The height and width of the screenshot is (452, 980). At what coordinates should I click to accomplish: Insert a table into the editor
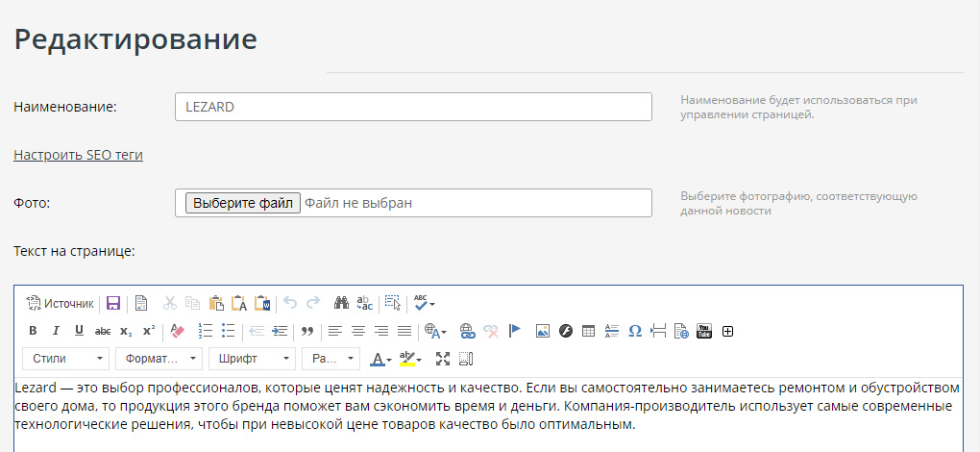coord(589,331)
